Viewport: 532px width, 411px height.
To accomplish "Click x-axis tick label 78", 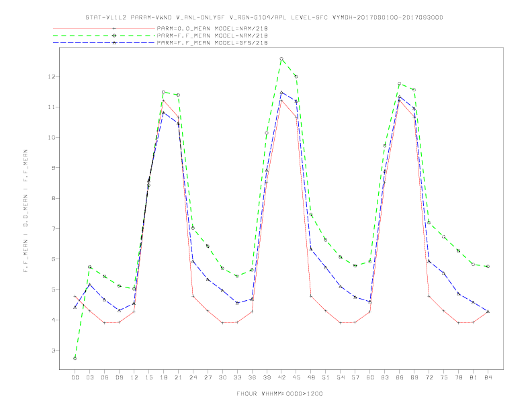I will click(459, 377).
